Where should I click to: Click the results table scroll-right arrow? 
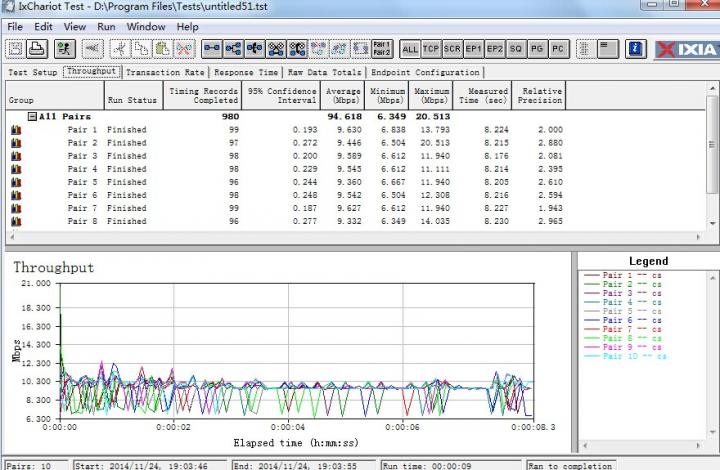click(x=698, y=237)
